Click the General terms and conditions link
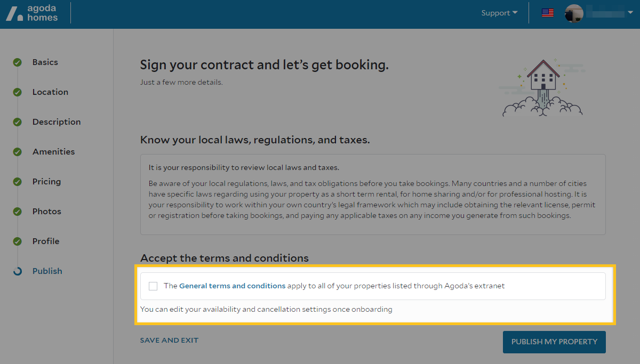The width and height of the screenshot is (640, 364). (231, 286)
